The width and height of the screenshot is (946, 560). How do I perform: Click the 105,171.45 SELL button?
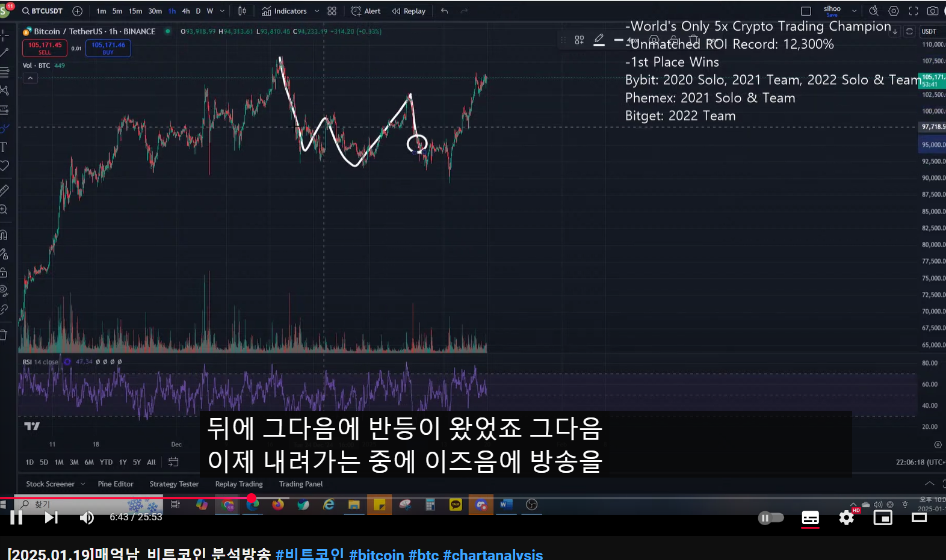(45, 48)
